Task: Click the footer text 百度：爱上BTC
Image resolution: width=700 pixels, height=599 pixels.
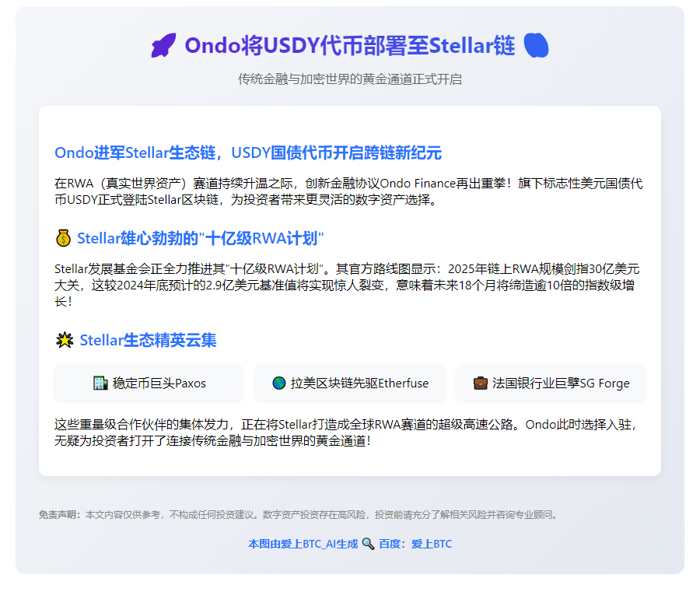Action: [415, 544]
